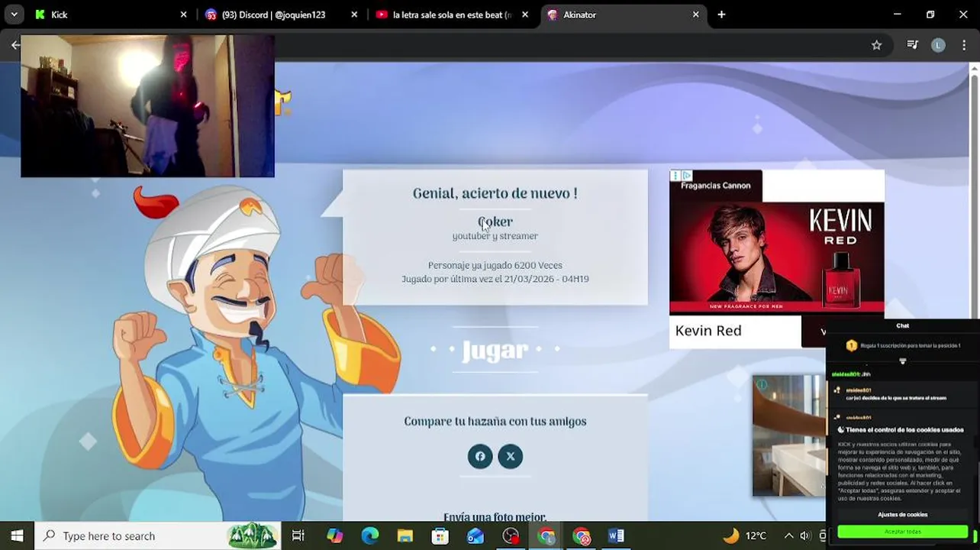Click the guessed character name Coker

(x=495, y=222)
